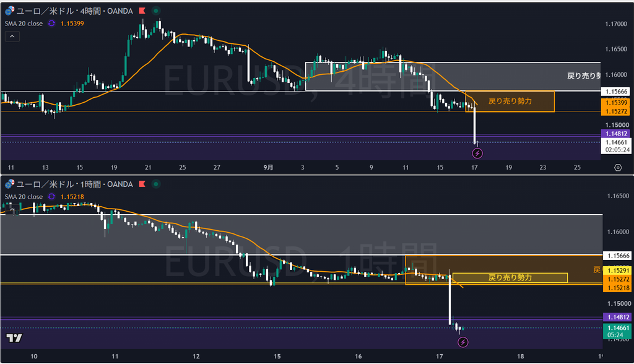This screenshot has width=634, height=364.
Task: Click the green market status dot on 1-hour chart
Action: pyautogui.click(x=155, y=184)
